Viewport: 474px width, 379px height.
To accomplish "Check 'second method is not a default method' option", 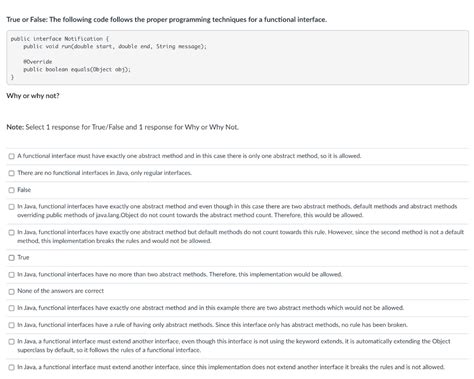I will click(x=11, y=232).
